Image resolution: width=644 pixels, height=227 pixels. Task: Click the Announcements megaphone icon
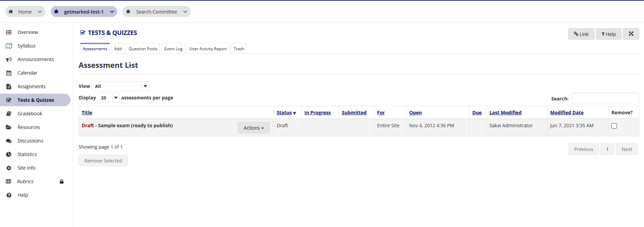click(x=9, y=59)
